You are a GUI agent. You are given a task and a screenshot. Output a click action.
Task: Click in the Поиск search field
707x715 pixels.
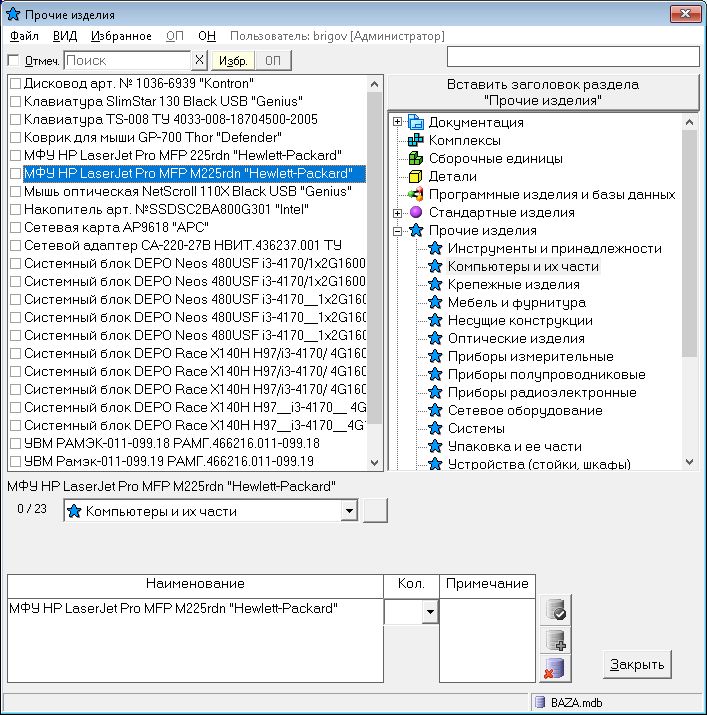click(126, 61)
